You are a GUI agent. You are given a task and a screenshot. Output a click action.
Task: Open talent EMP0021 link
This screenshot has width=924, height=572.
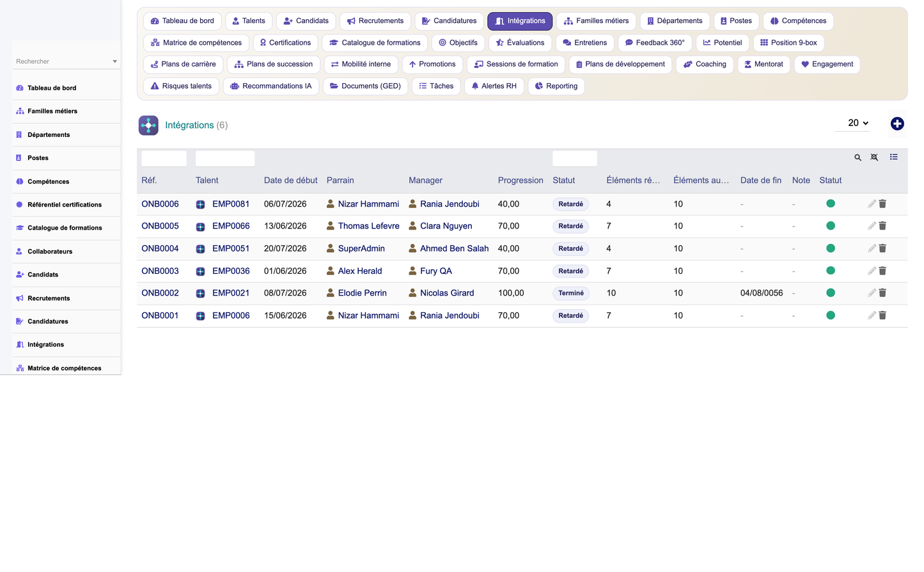coord(231,293)
